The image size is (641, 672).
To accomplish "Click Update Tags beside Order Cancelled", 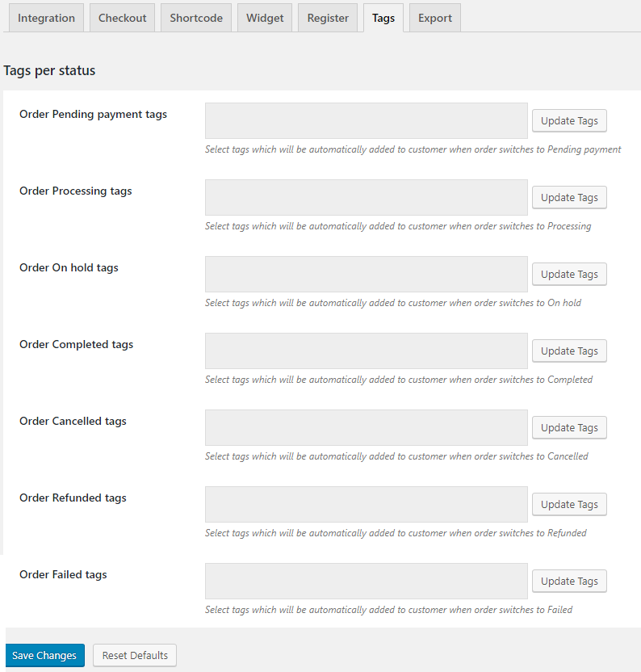I will [x=569, y=428].
